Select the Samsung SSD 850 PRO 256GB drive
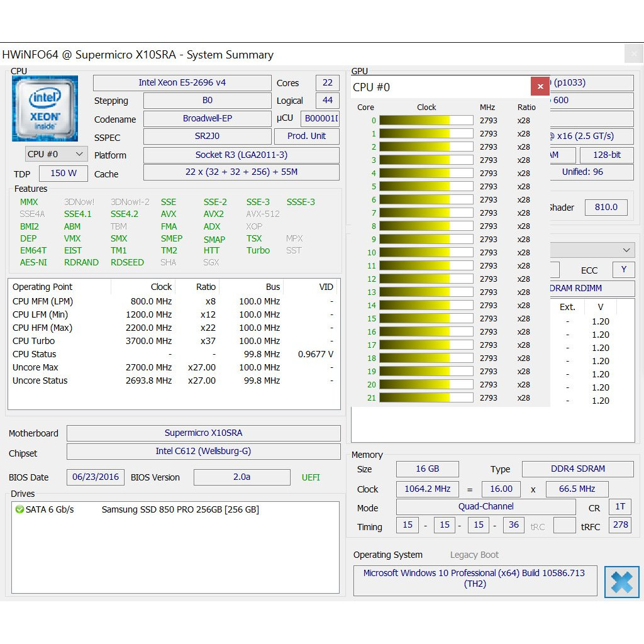Image resolution: width=644 pixels, height=644 pixels. [180, 509]
